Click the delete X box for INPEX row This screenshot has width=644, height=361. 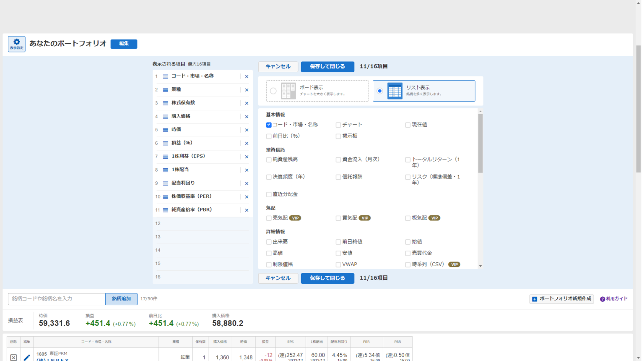13,357
